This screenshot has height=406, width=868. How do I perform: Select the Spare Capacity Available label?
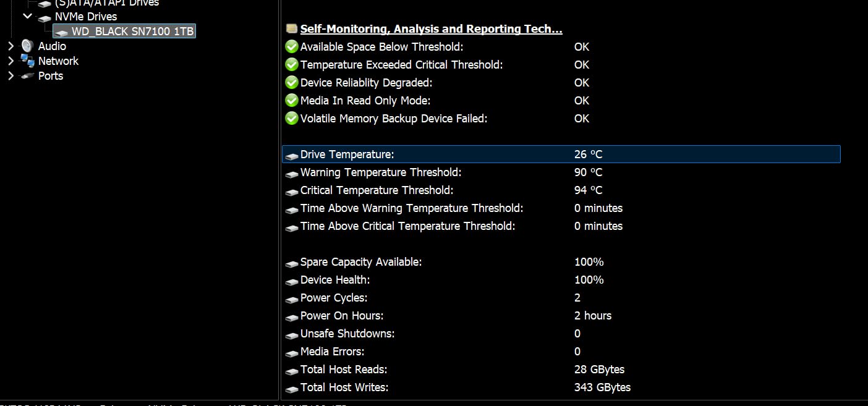pos(361,262)
